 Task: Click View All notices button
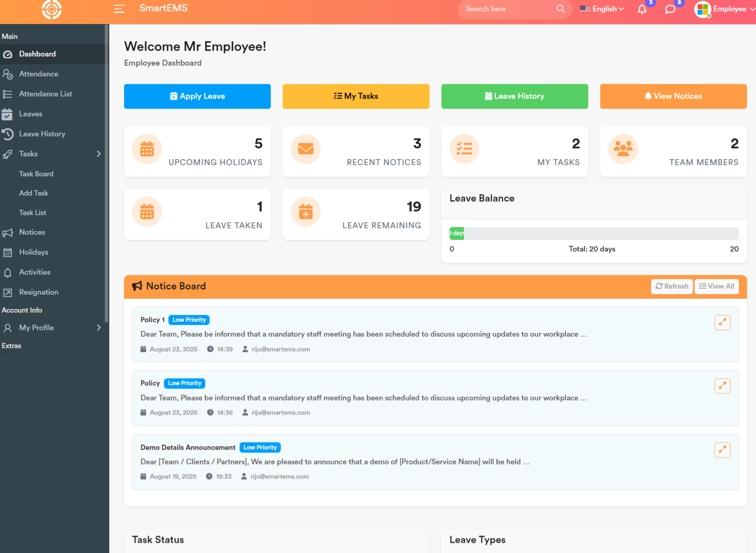pyautogui.click(x=716, y=286)
